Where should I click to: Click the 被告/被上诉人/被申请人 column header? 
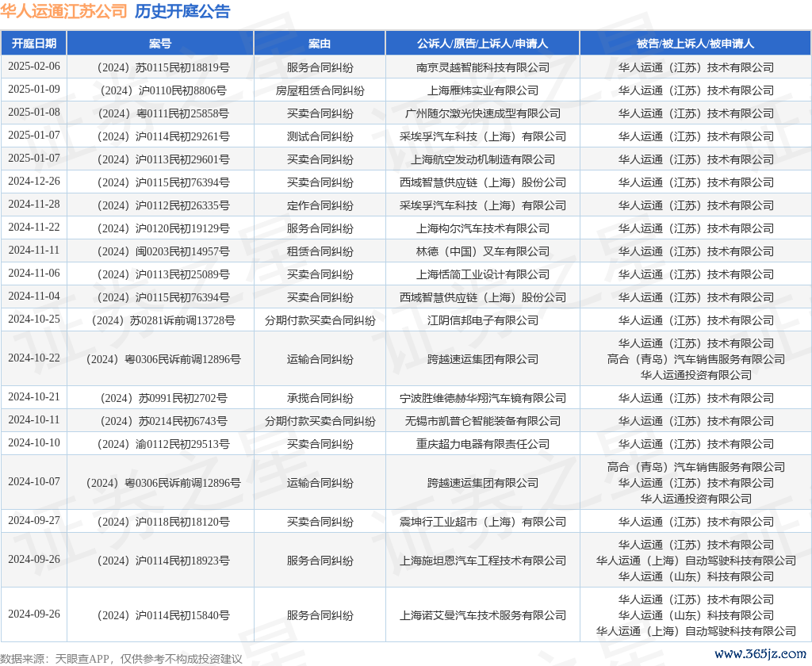[695, 44]
